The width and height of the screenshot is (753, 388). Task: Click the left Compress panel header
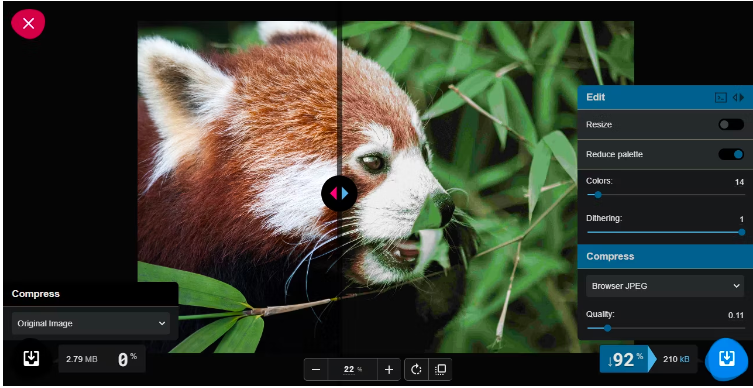[x=91, y=294]
